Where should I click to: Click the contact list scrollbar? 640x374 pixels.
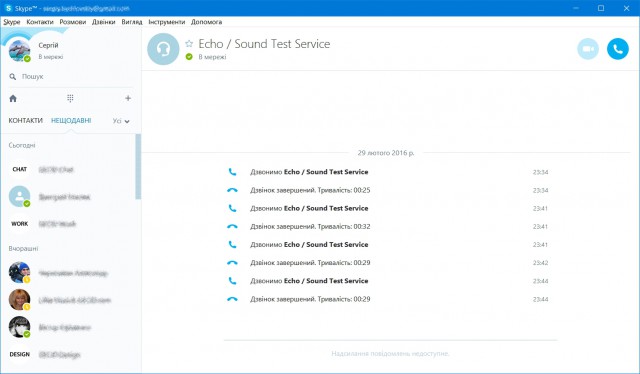tap(138, 167)
